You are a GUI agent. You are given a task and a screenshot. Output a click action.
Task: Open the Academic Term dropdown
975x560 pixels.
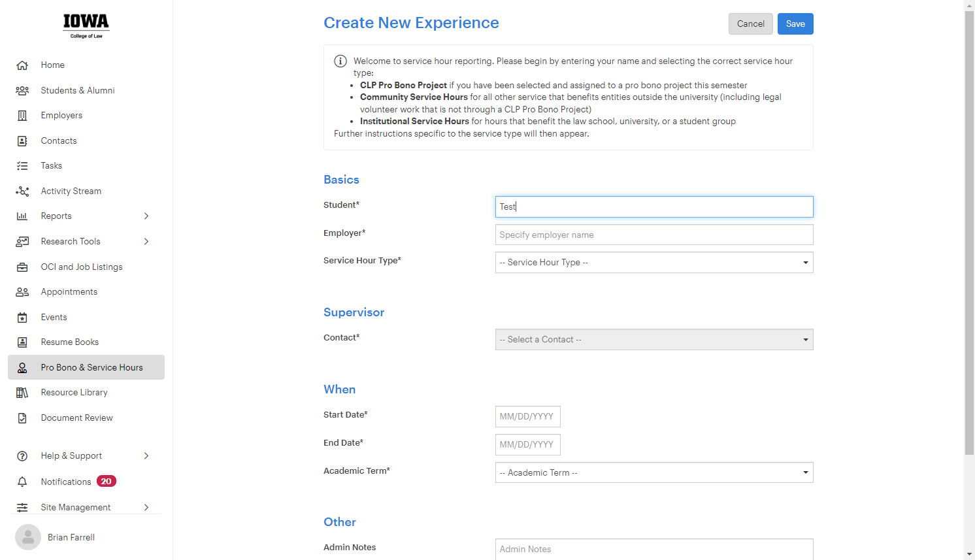click(654, 472)
